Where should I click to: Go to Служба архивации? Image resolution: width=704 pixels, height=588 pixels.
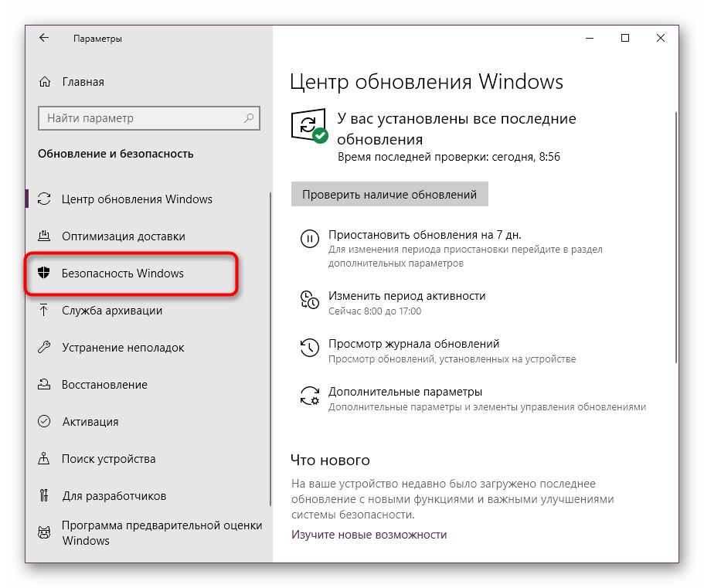(x=112, y=311)
